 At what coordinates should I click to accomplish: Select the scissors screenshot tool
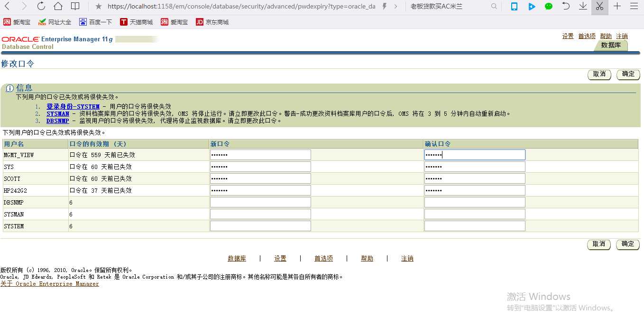coord(600,7)
